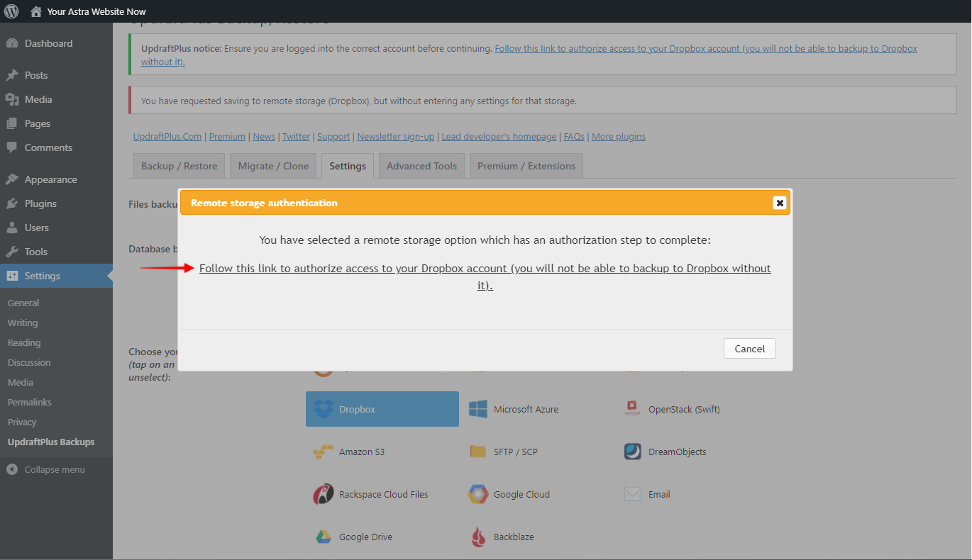Click the WordPress logo in admin bar
The height and width of the screenshot is (560, 972).
[x=12, y=11]
